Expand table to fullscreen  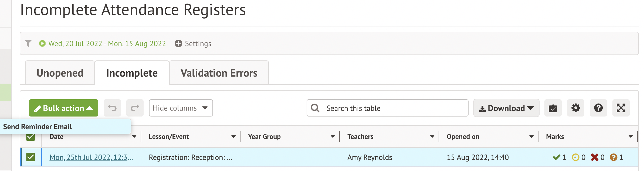[x=621, y=108]
